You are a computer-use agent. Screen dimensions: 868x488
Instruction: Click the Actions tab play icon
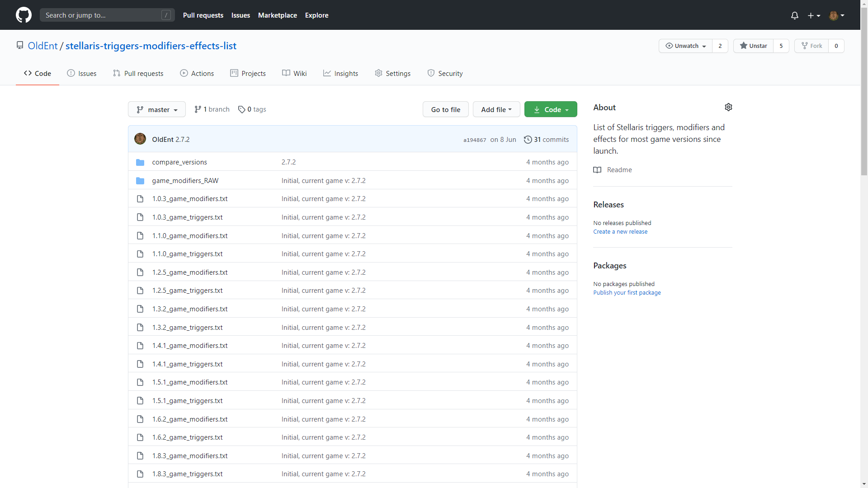[184, 73]
